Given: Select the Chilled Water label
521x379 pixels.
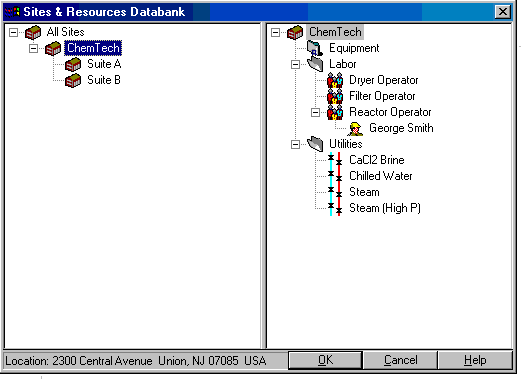Looking at the screenshot, I should point(381,176).
